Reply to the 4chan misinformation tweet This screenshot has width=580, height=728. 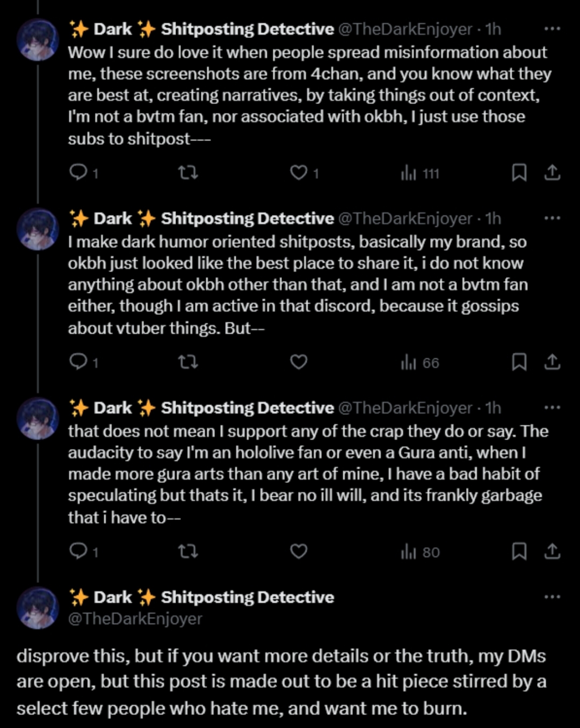click(79, 173)
